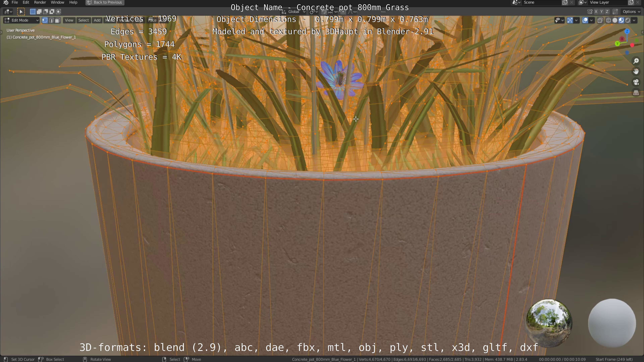The width and height of the screenshot is (644, 362).
Task: Toggle the mesh symmetry butterfly icon
Action: (x=590, y=12)
